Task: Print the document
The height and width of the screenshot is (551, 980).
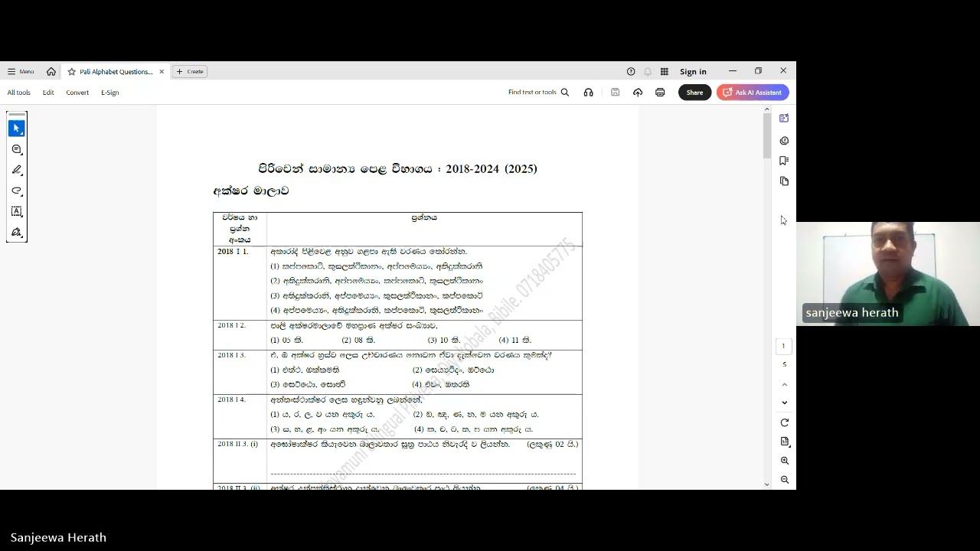Action: click(660, 93)
